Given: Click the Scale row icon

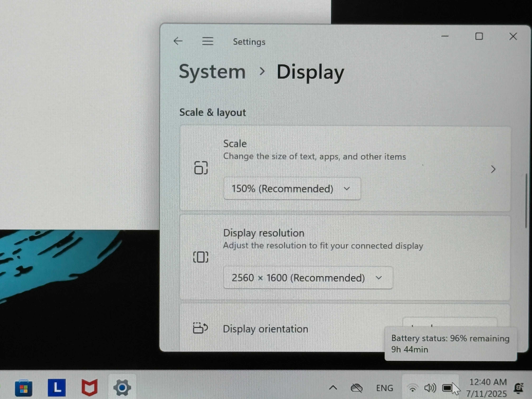Looking at the screenshot, I should [201, 168].
